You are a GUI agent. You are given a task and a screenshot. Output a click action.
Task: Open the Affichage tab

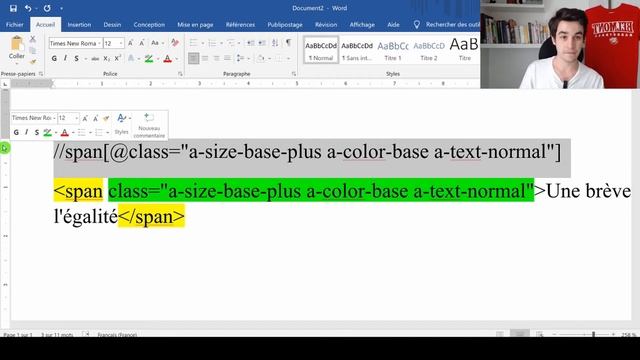click(362, 24)
